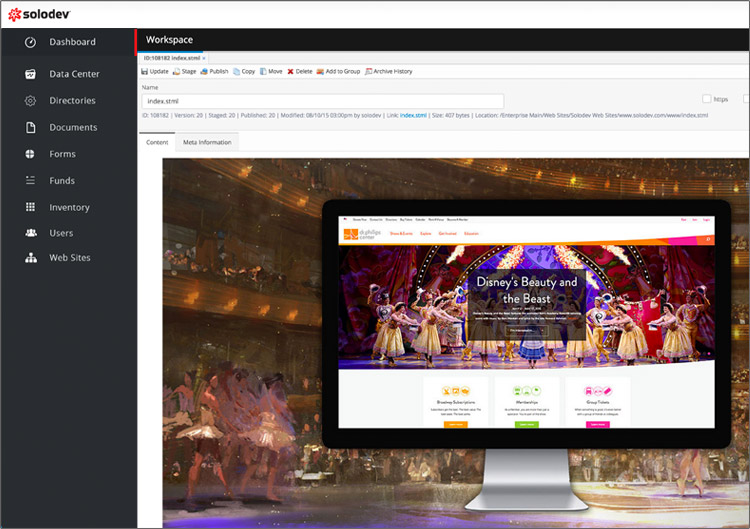Open Documents via its page icon
The width and height of the screenshot is (750, 529).
30,127
